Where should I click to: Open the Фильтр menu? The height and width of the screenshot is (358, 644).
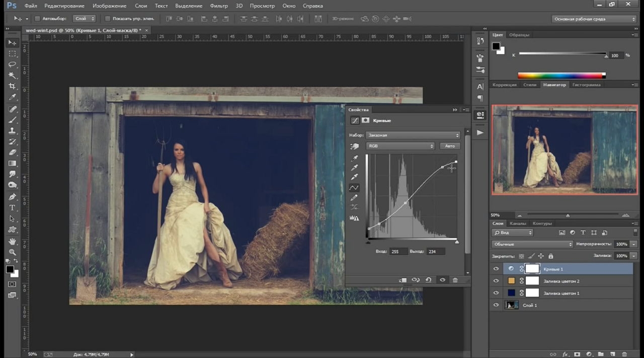coord(219,6)
